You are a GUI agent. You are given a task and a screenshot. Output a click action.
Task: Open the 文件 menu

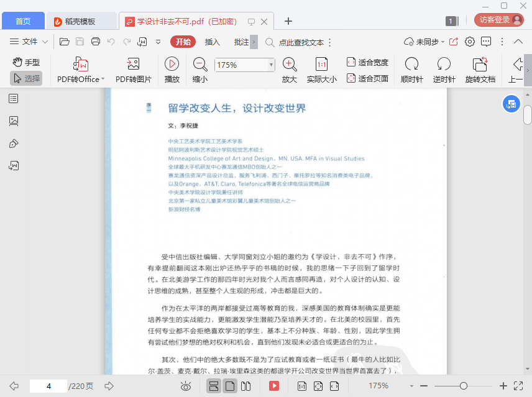point(29,42)
